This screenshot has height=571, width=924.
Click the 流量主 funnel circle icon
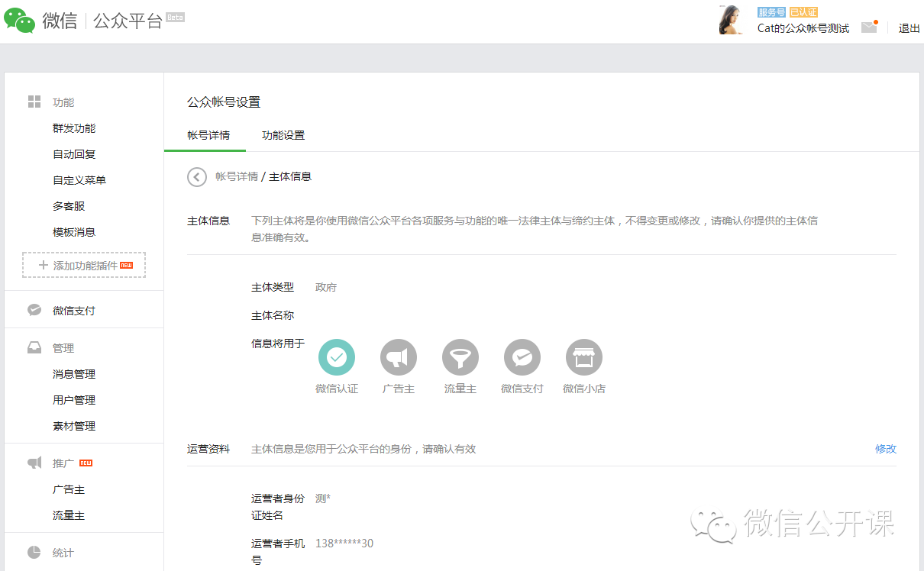coord(460,357)
